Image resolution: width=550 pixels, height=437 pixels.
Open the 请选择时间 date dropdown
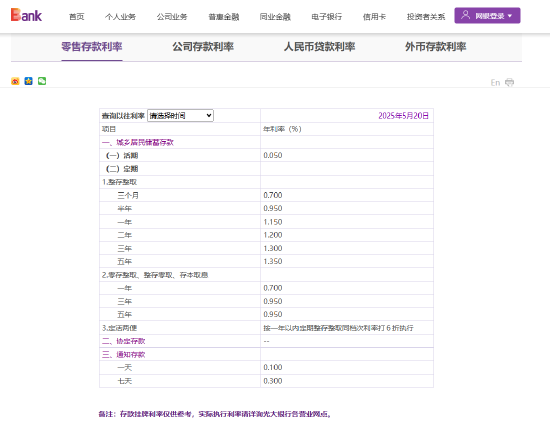point(180,116)
